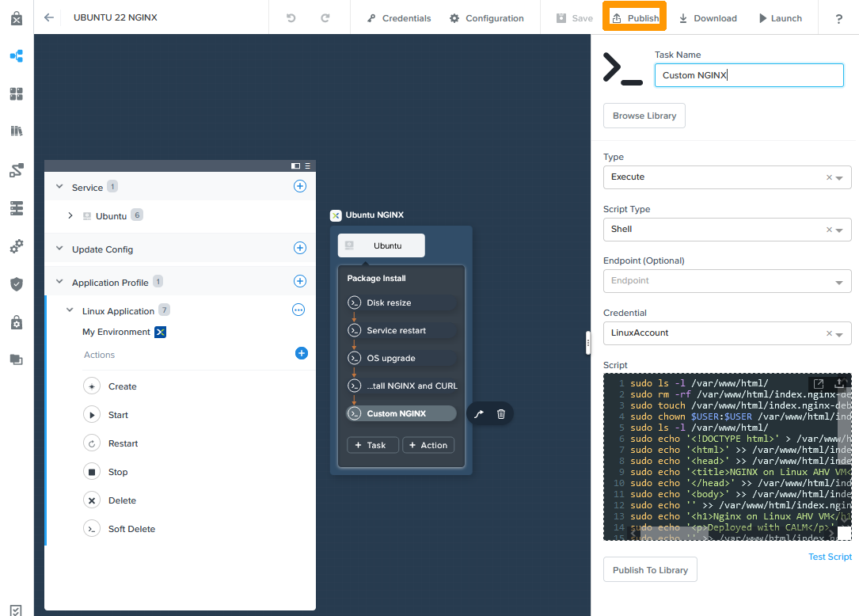Open the Linux Application ellipsis menu
Image resolution: width=859 pixels, height=616 pixels.
(298, 310)
